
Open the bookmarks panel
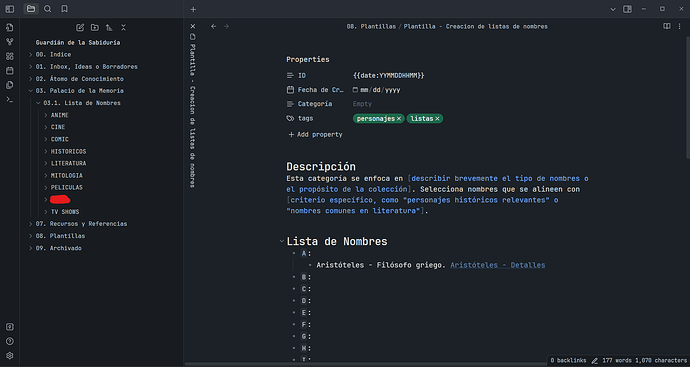click(x=64, y=9)
